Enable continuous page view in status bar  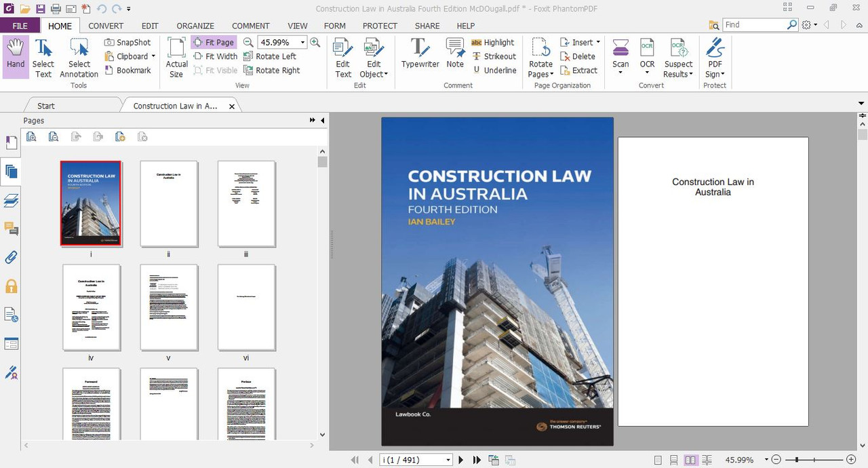[x=674, y=460]
